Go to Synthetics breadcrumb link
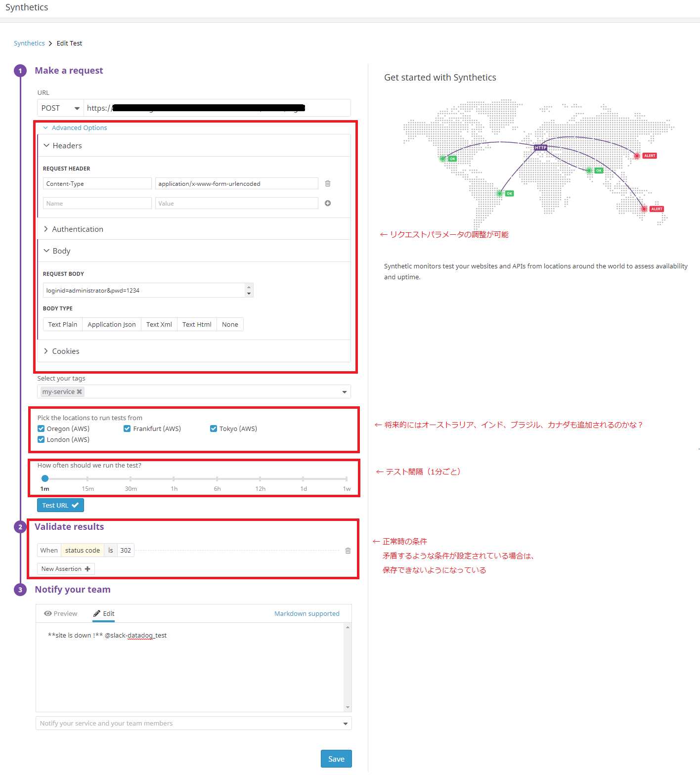 click(x=29, y=43)
